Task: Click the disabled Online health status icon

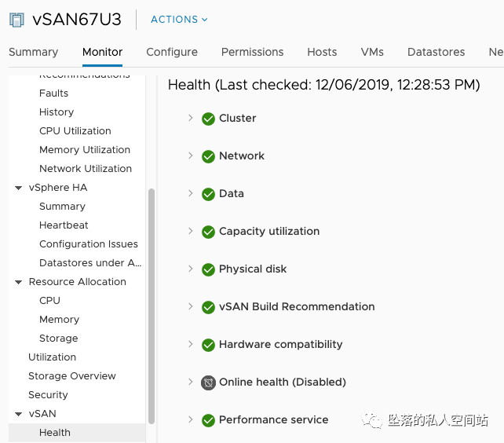Action: tap(208, 383)
